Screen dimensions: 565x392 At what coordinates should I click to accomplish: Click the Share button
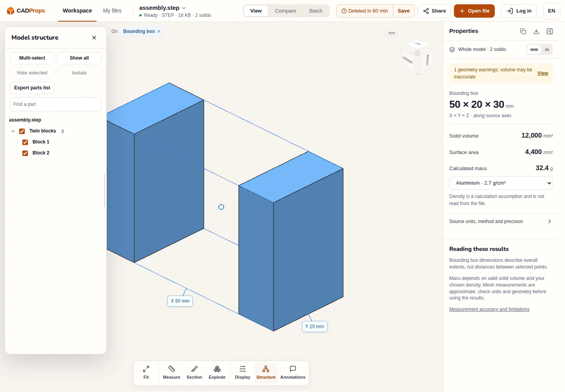434,11
